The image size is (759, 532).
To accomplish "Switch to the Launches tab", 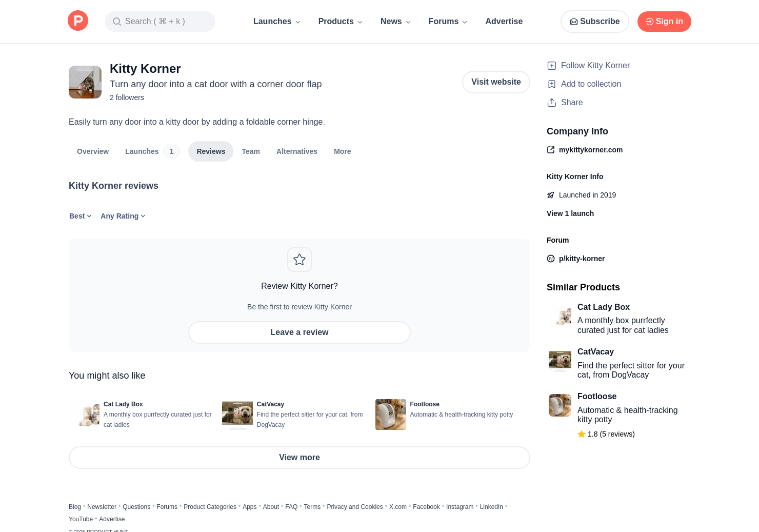I will 152,151.
